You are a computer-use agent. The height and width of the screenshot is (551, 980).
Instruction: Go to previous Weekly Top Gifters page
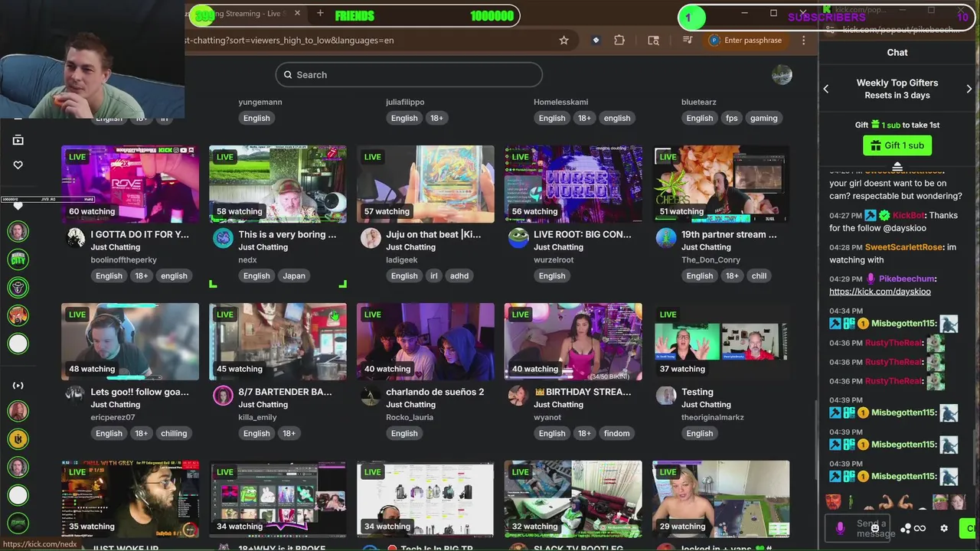(826, 89)
